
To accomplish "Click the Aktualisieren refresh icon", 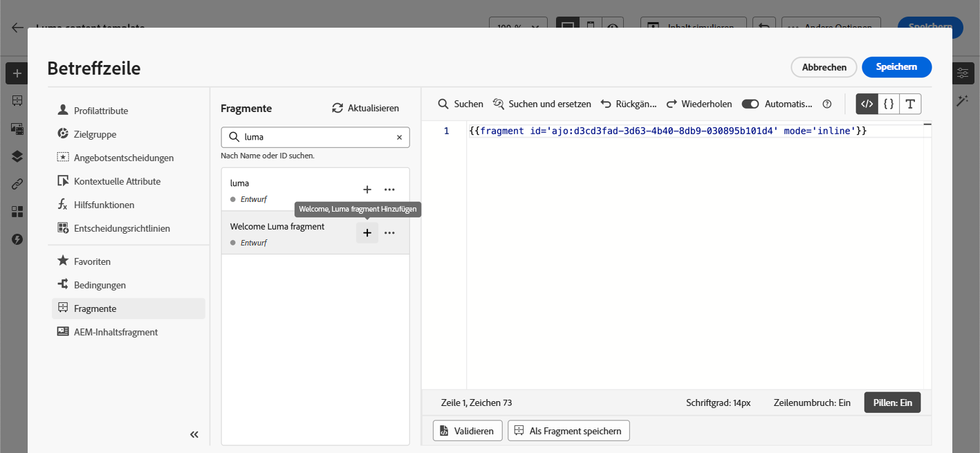I will pyautogui.click(x=338, y=108).
